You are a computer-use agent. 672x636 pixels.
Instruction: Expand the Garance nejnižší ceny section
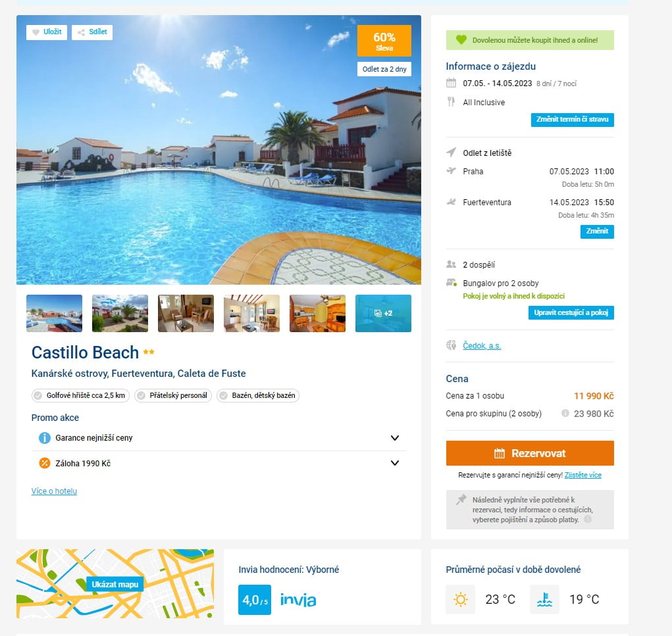pyautogui.click(x=395, y=438)
